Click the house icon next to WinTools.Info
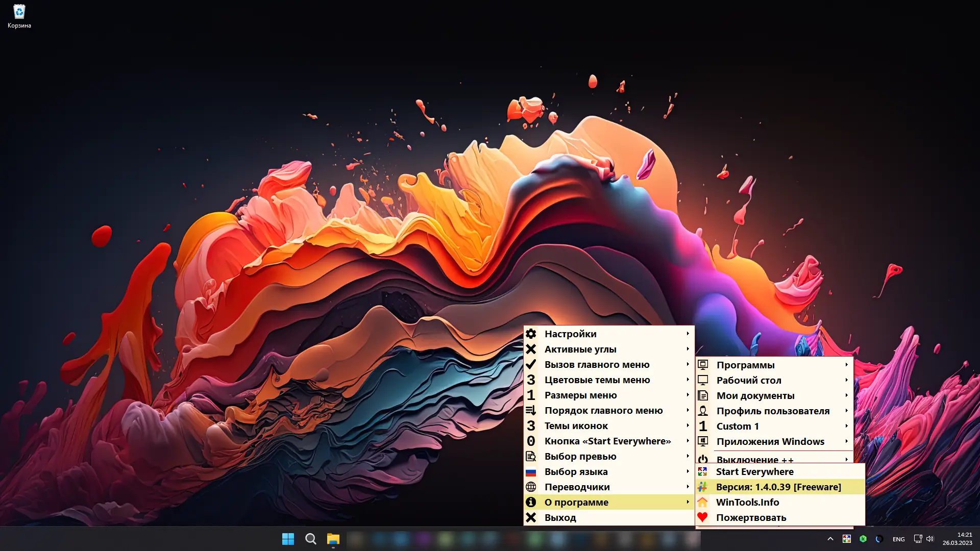The height and width of the screenshot is (551, 980). pyautogui.click(x=702, y=503)
